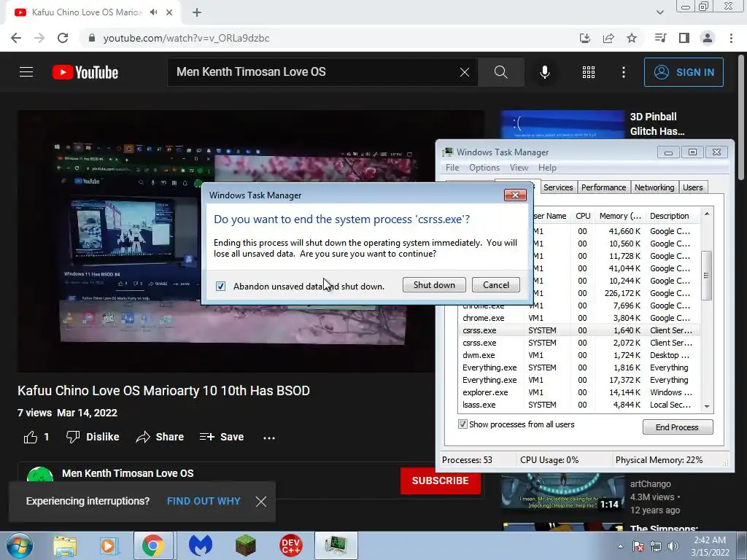
Task: Switch to the Services tab
Action: (x=558, y=187)
